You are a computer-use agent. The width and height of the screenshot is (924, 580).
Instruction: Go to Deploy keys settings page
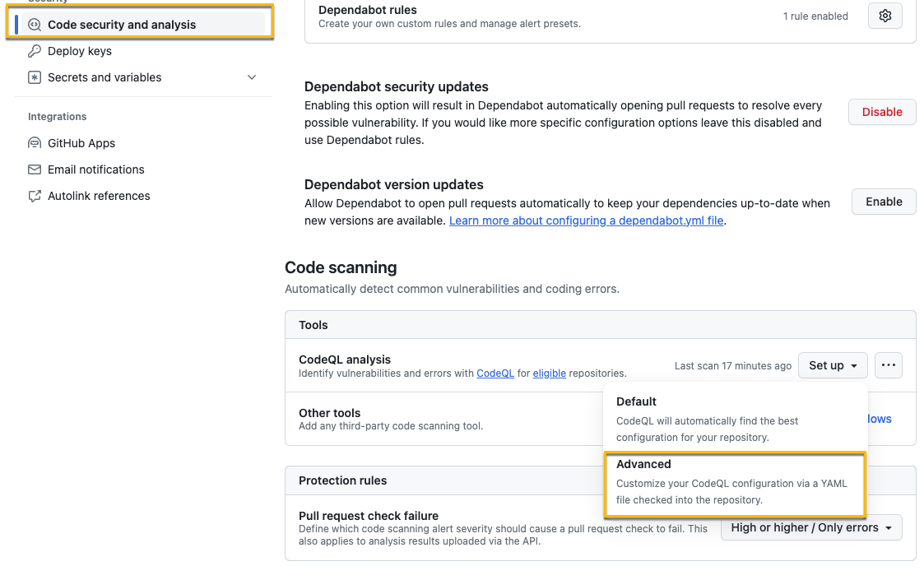[80, 51]
